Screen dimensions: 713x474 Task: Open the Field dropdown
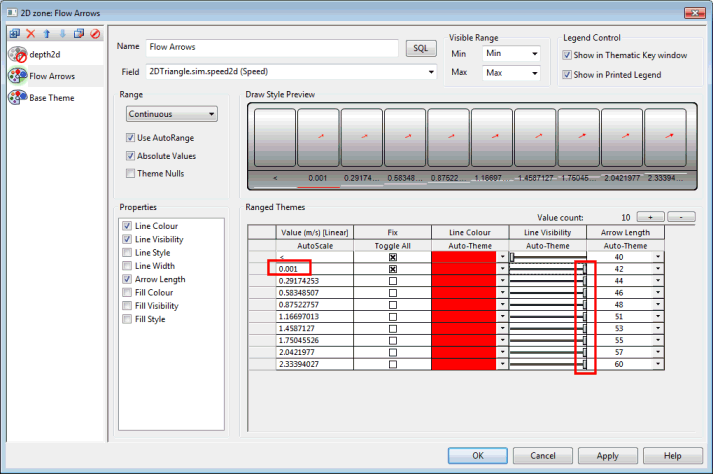[431, 72]
